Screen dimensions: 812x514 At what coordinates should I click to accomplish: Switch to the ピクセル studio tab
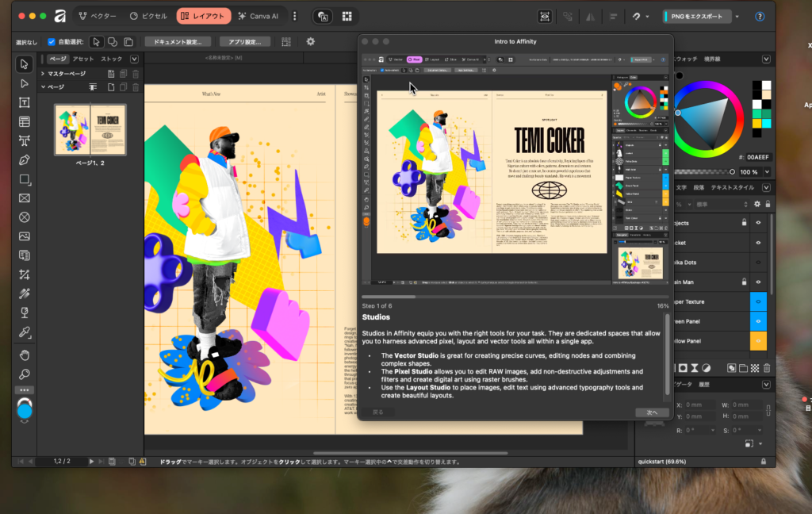point(148,16)
